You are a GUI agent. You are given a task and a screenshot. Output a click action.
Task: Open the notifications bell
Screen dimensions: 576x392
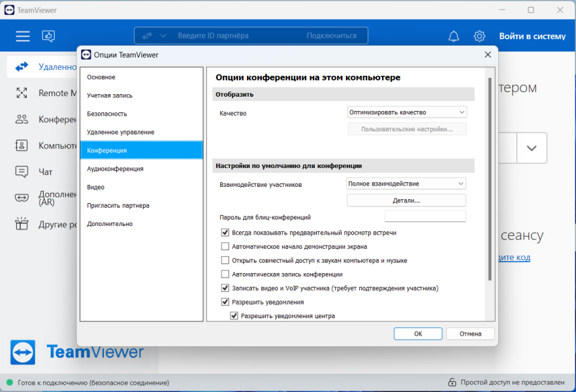[x=454, y=36]
